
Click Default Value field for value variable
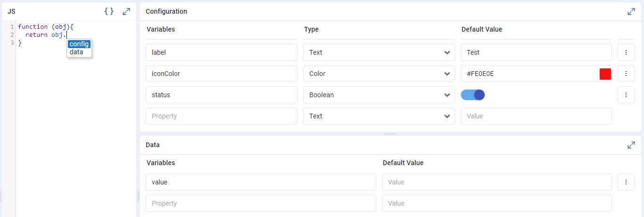496,182
